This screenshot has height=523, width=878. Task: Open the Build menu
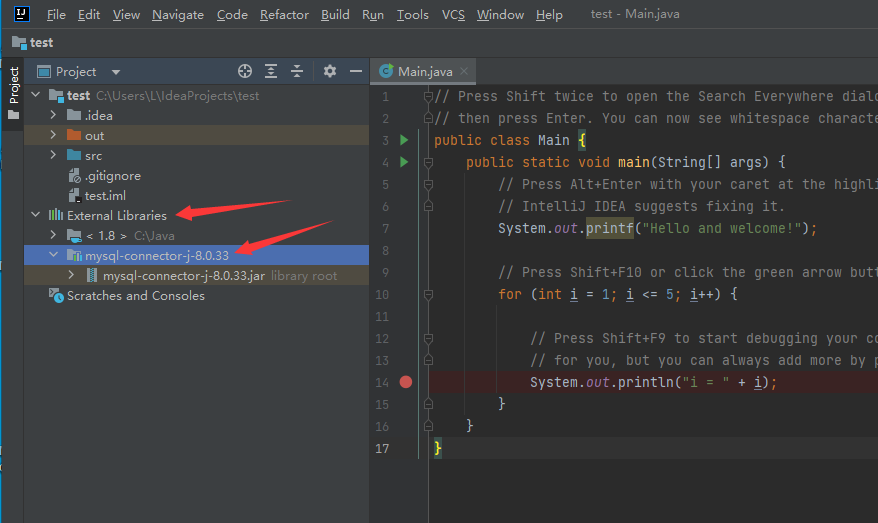point(335,15)
